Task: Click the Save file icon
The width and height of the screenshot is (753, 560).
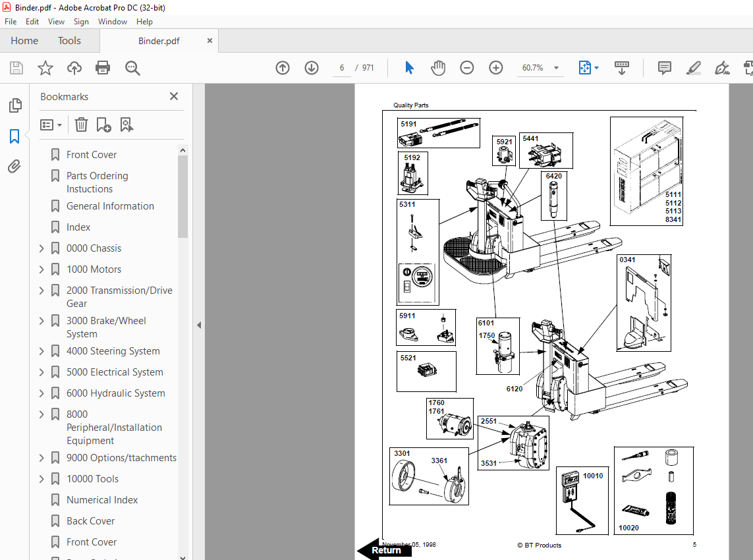Action: [16, 68]
